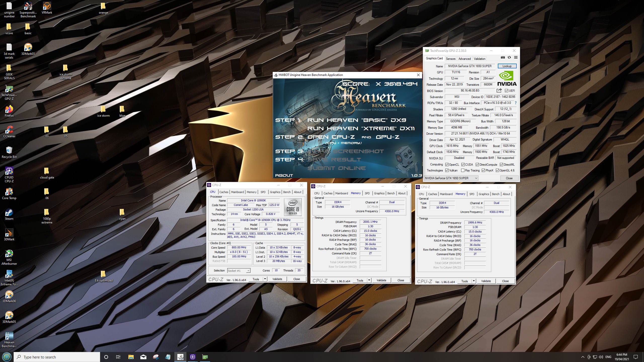Launch the Firefox desktop shortcut
This screenshot has height=362, width=644.
click(x=9, y=111)
